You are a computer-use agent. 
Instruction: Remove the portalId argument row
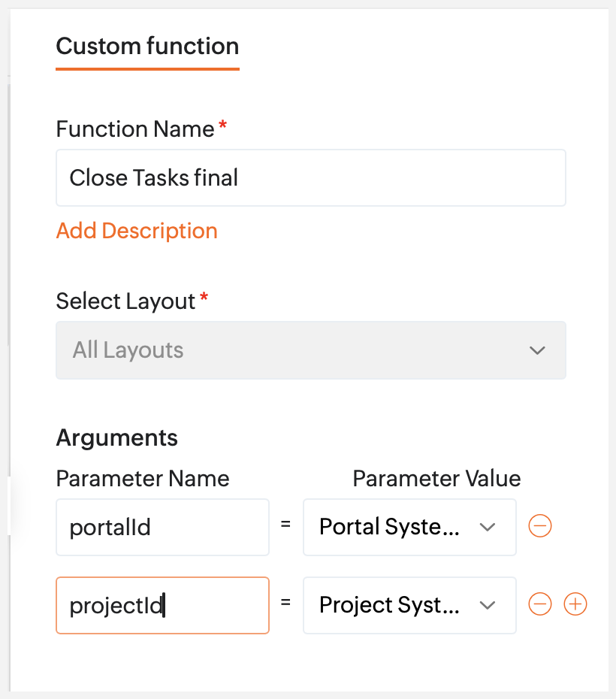(x=540, y=526)
